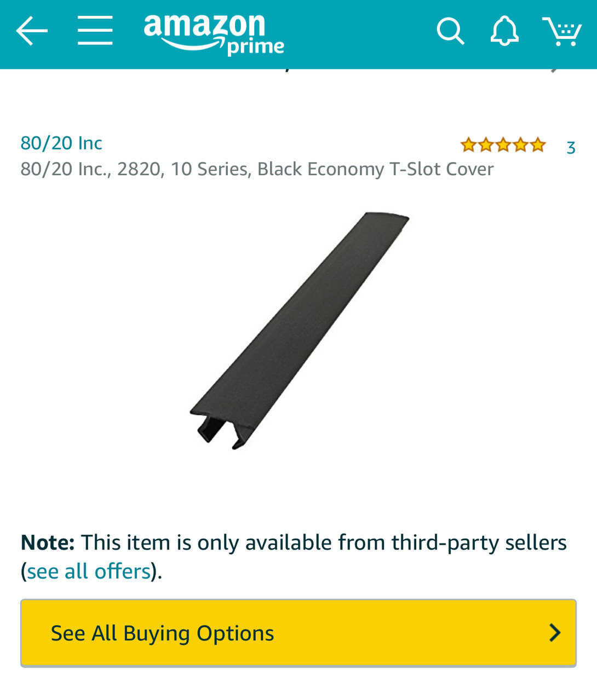Tap See All Buying Options button
This screenshot has width=597, height=700.
[x=298, y=633]
